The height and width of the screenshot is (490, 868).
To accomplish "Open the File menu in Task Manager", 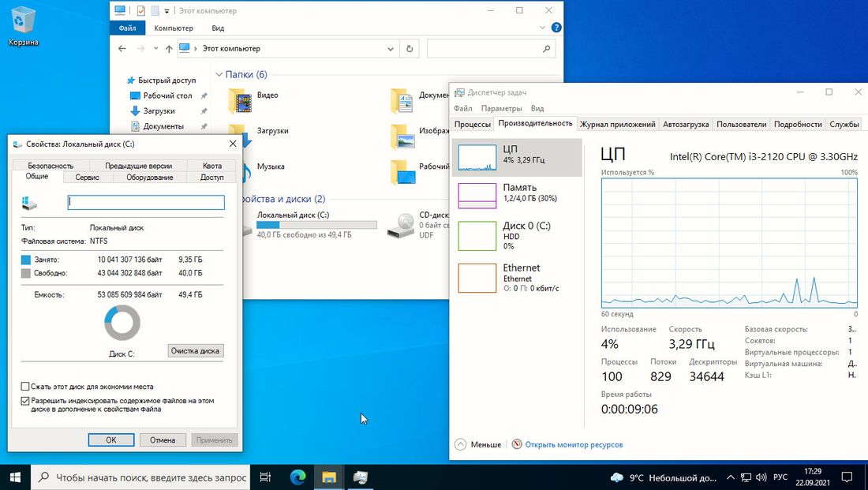I will pos(462,109).
